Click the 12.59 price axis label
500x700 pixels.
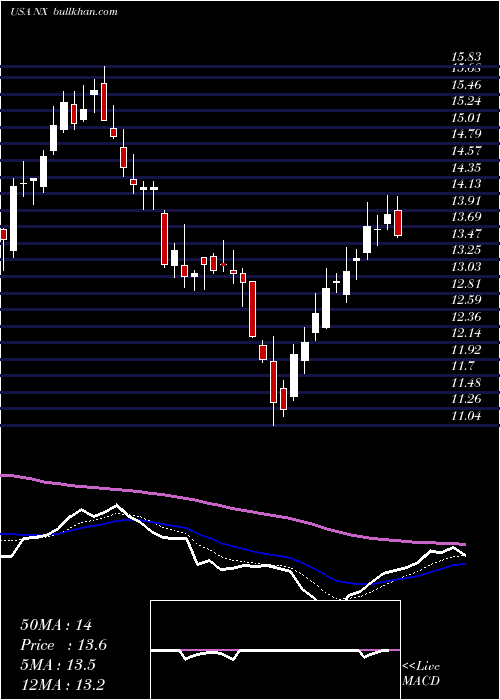pyautogui.click(x=466, y=300)
